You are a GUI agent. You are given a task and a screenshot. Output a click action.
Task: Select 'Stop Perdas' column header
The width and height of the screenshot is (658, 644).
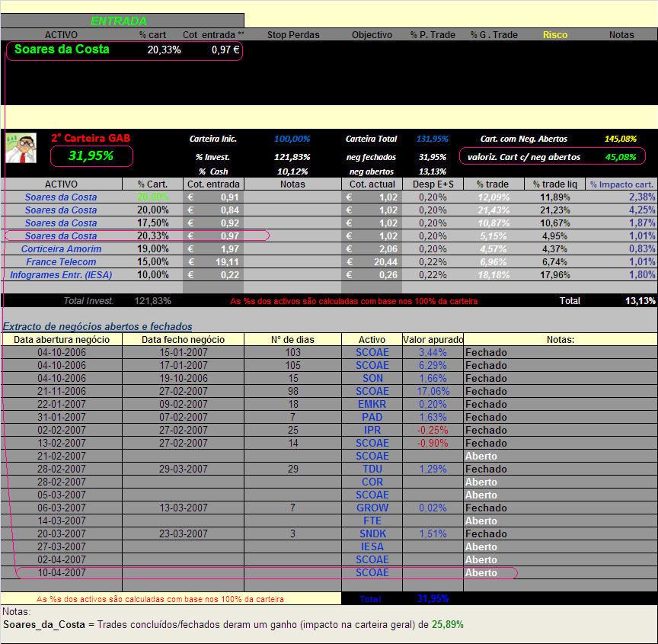tap(293, 35)
